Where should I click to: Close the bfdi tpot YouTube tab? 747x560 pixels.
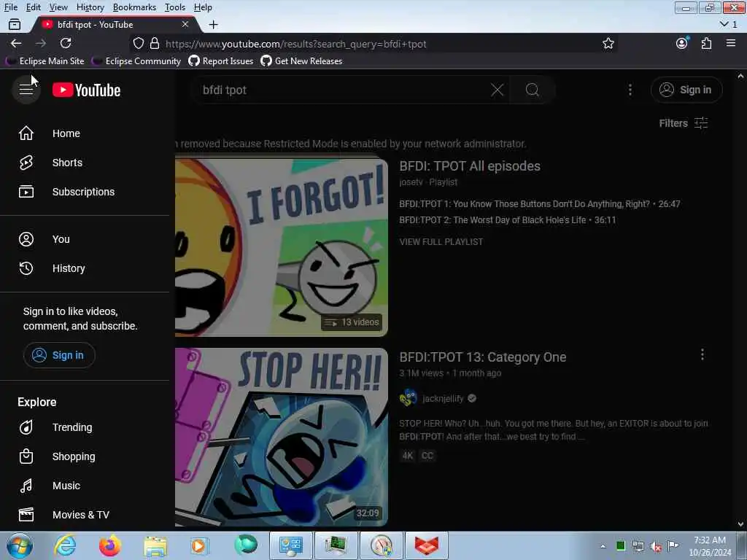(x=185, y=24)
